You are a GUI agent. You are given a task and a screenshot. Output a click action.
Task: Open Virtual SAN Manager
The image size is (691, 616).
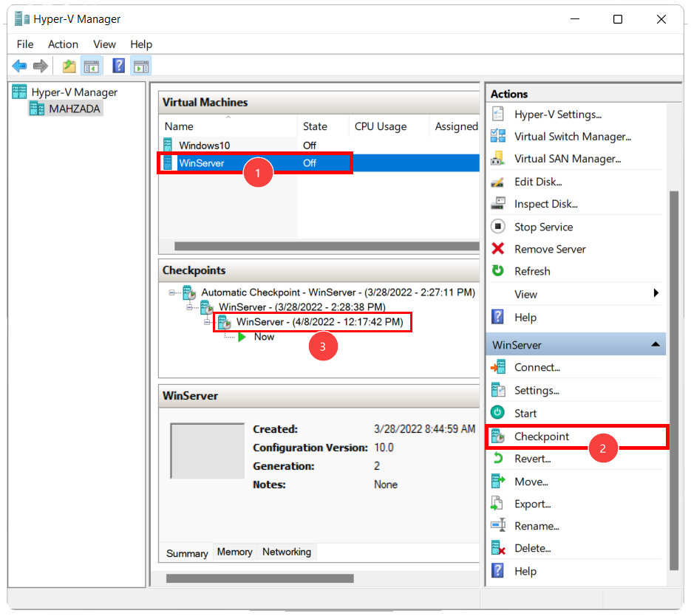coord(567,159)
